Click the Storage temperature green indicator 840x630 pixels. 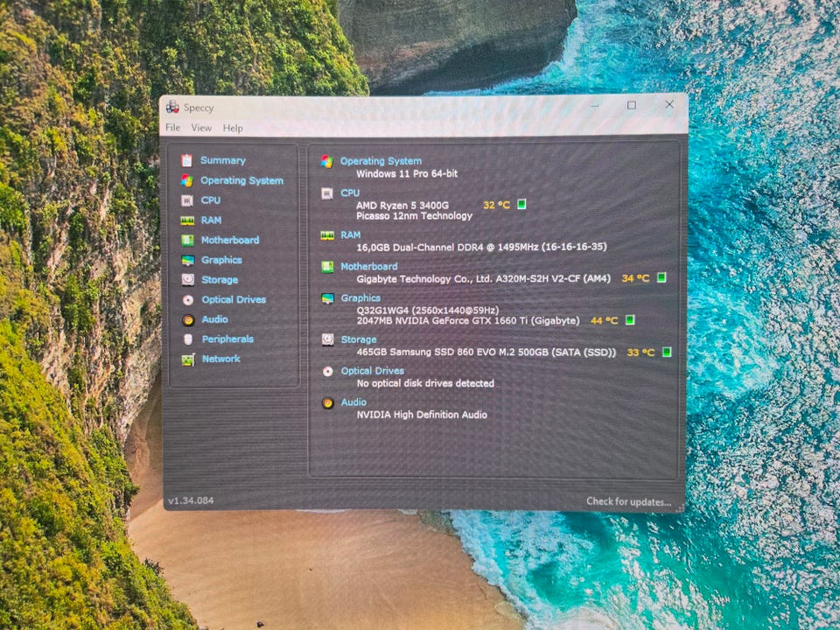click(667, 352)
